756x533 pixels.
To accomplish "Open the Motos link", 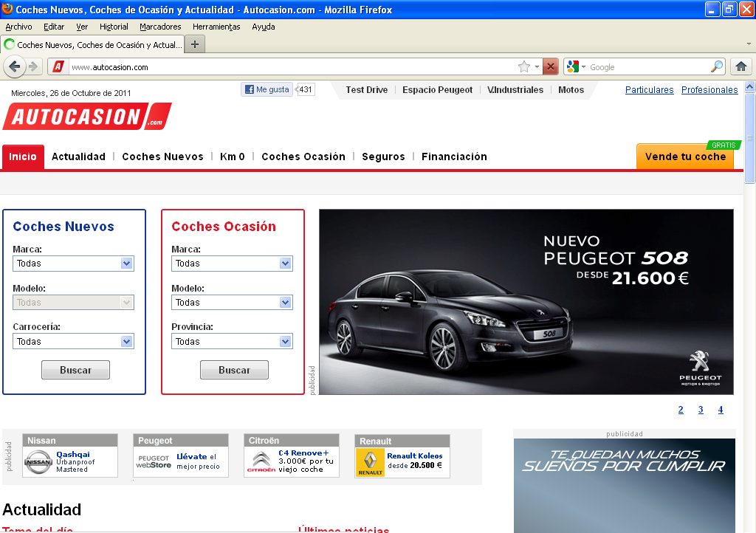I will pyautogui.click(x=571, y=89).
